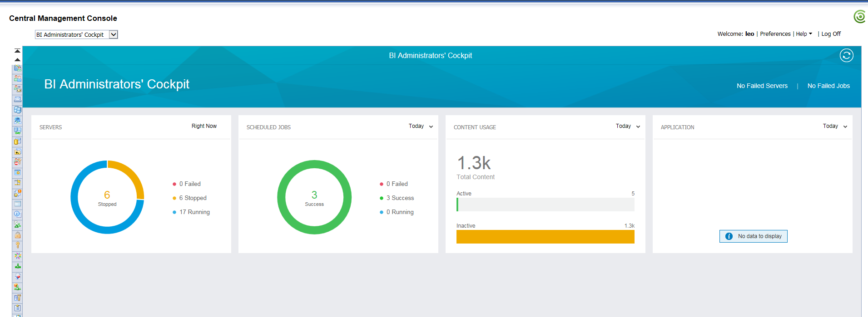Viewport: 868px width, 317px height.
Task: Click the No Failed Servers link
Action: pyautogui.click(x=762, y=86)
